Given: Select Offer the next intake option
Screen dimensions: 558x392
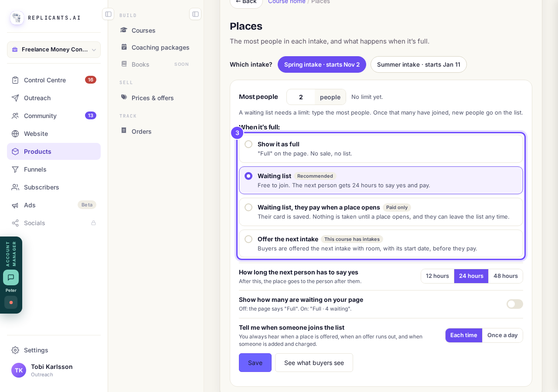Looking at the screenshot, I should click(x=381, y=243).
